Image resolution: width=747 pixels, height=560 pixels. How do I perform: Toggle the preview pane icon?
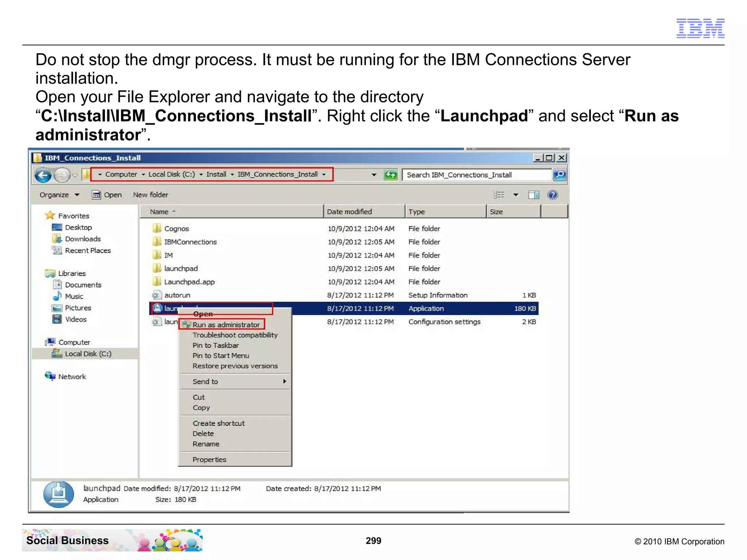pos(534,195)
